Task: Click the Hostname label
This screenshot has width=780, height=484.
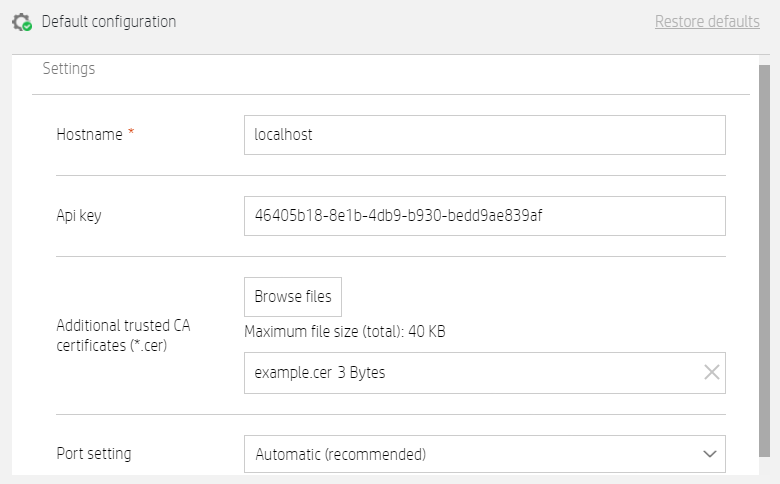Action: pyautogui.click(x=89, y=135)
